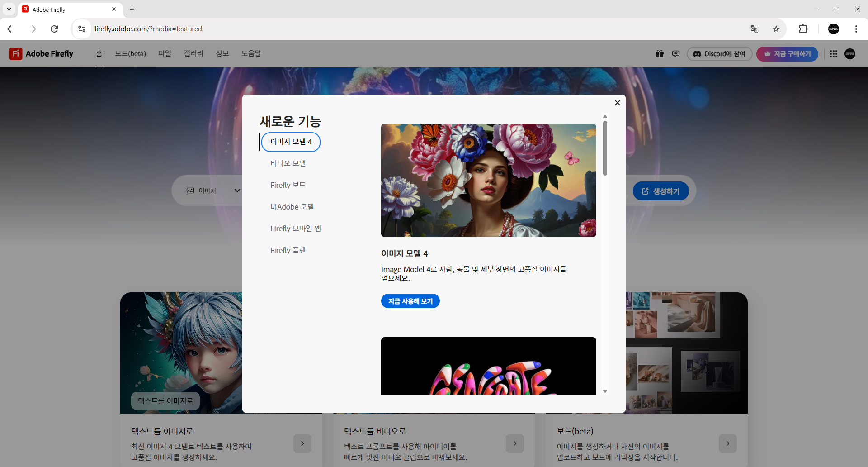The height and width of the screenshot is (467, 868).
Task: Open the 갤러리 navigation item
Action: 193,53
